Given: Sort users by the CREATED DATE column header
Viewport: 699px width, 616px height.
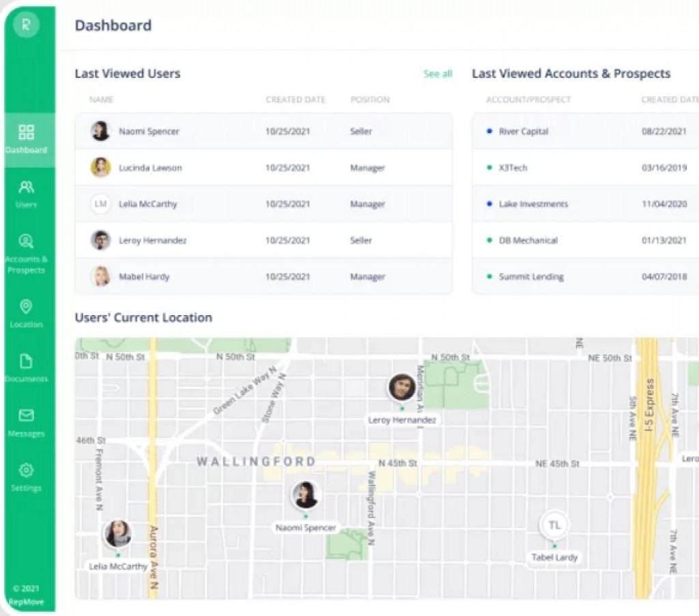Looking at the screenshot, I should pyautogui.click(x=296, y=100).
